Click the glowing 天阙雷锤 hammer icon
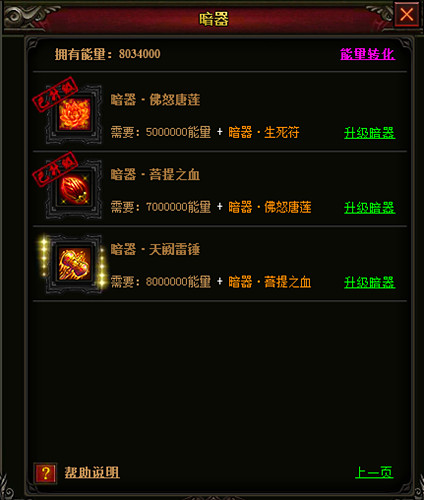The image size is (424, 500). [74, 264]
